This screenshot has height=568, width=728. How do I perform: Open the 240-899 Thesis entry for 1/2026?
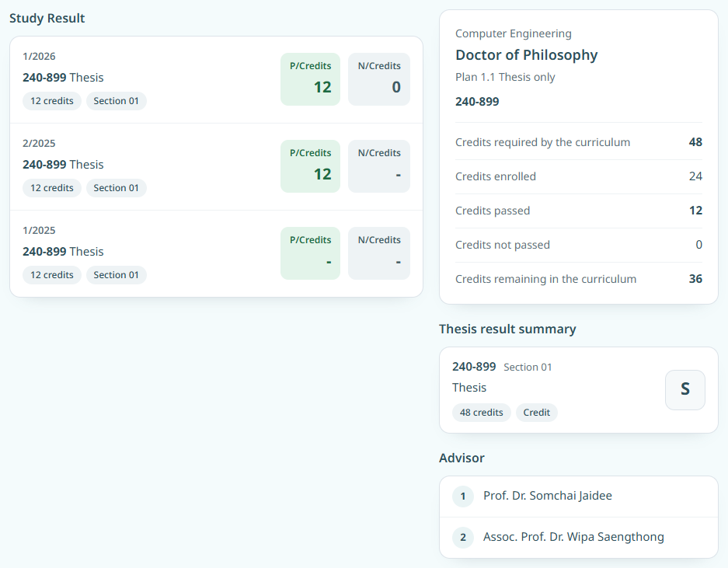(x=63, y=77)
